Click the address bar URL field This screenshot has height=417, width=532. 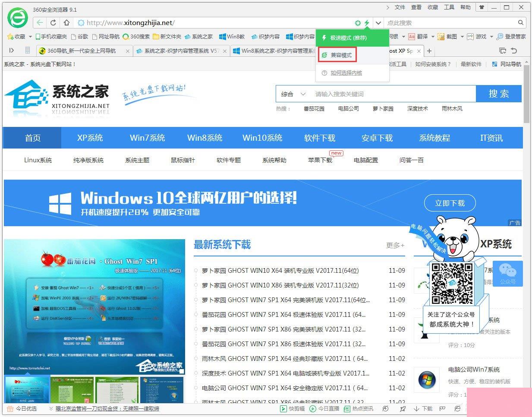coord(214,23)
